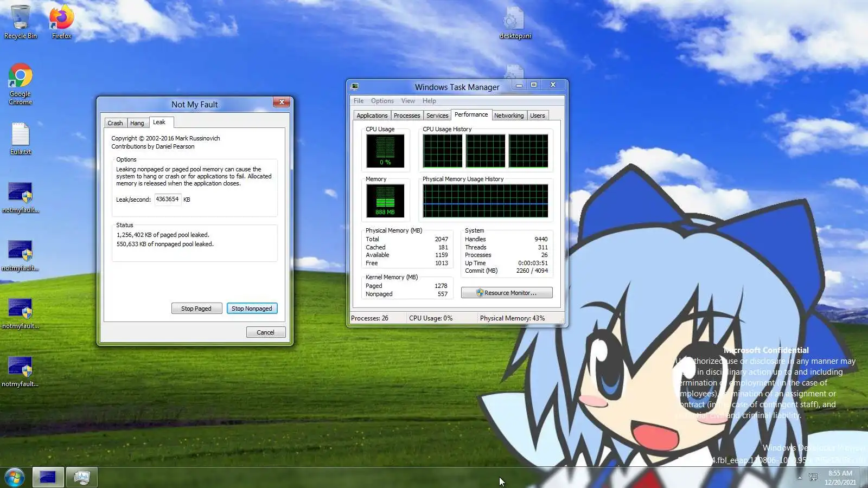Select the third notmyfault desktop icon
The image size is (868, 488).
pyautogui.click(x=21, y=314)
